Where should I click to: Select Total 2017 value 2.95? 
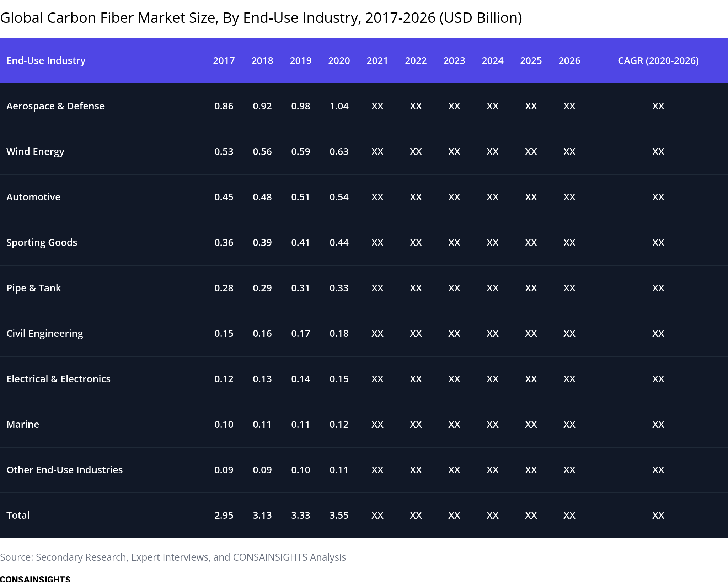click(x=224, y=516)
